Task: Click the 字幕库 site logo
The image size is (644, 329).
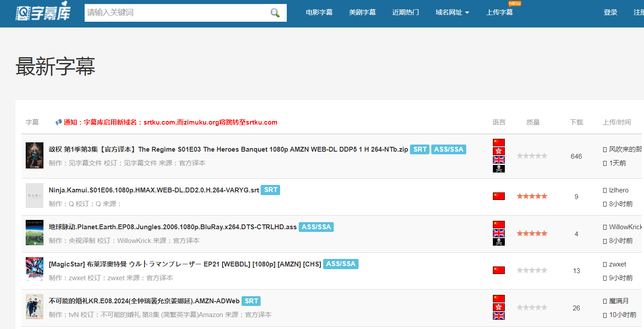Action: click(x=43, y=13)
